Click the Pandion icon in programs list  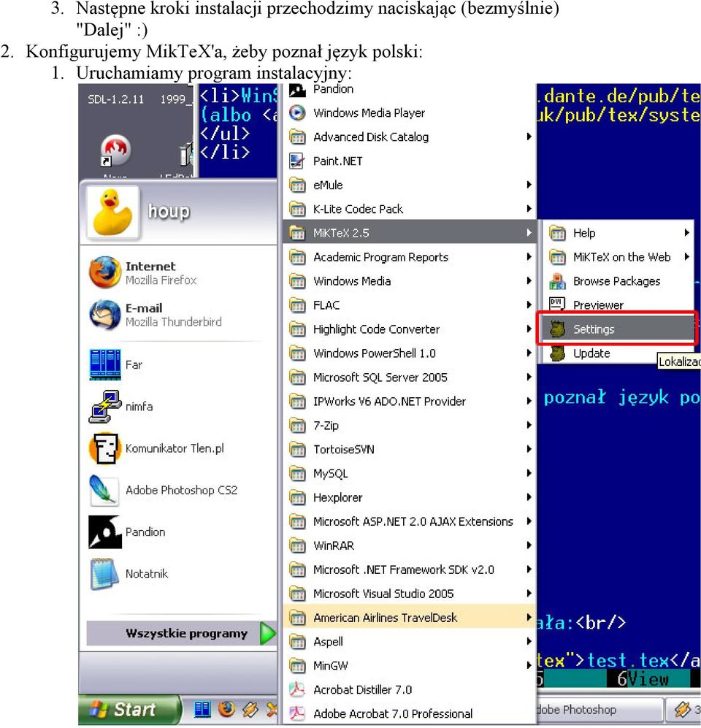click(297, 90)
